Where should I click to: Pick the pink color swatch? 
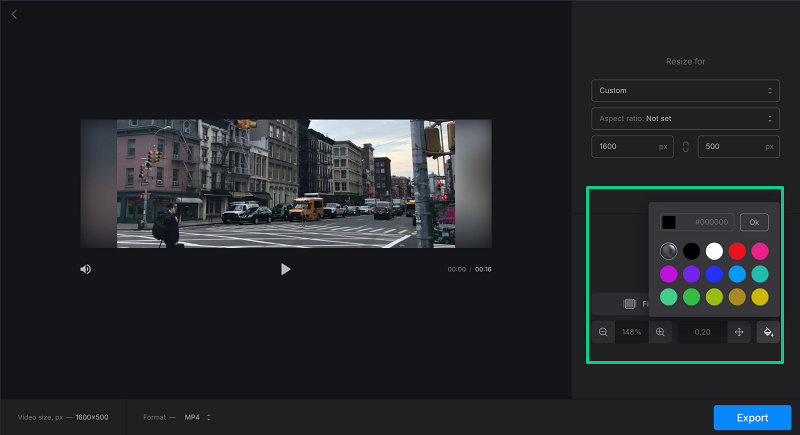[x=760, y=251]
